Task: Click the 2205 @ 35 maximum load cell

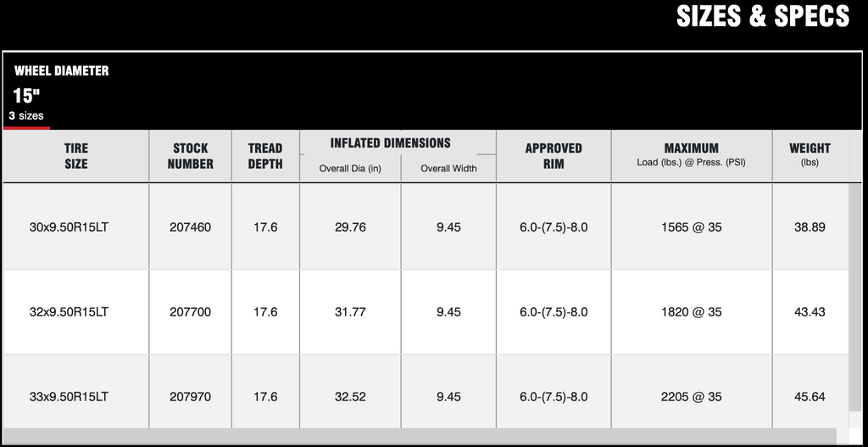Action: 692,397
